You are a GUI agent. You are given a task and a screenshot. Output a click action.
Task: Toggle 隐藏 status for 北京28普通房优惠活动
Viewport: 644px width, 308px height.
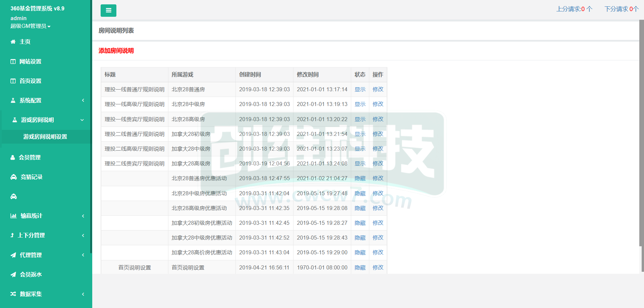[360, 178]
